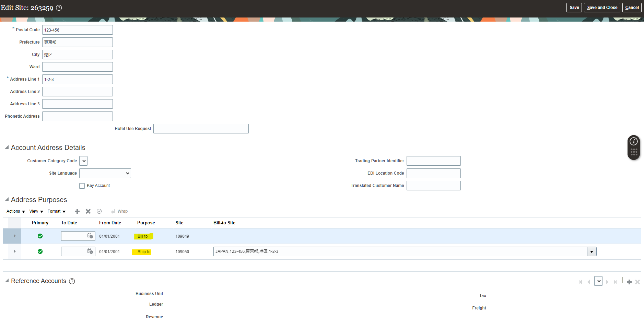The width and height of the screenshot is (644, 318).
Task: Open the floating information panel icon
Action: 634,141
